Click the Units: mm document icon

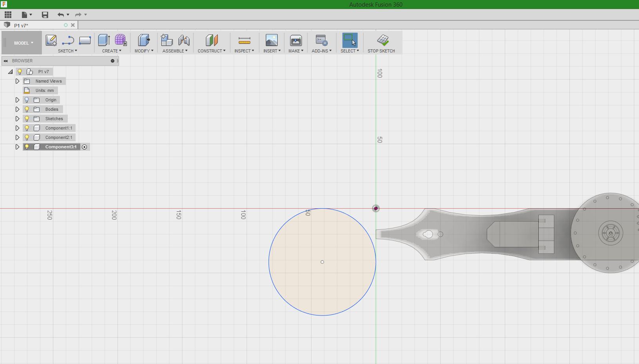point(27,90)
